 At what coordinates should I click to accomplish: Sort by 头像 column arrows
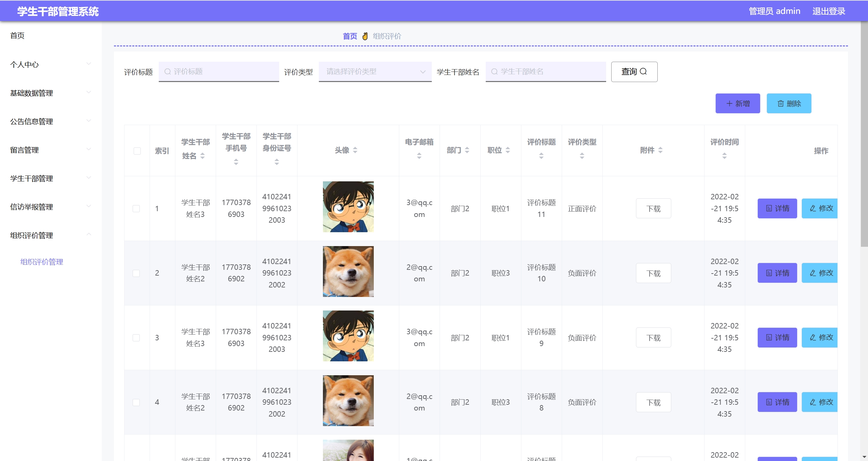click(x=355, y=150)
